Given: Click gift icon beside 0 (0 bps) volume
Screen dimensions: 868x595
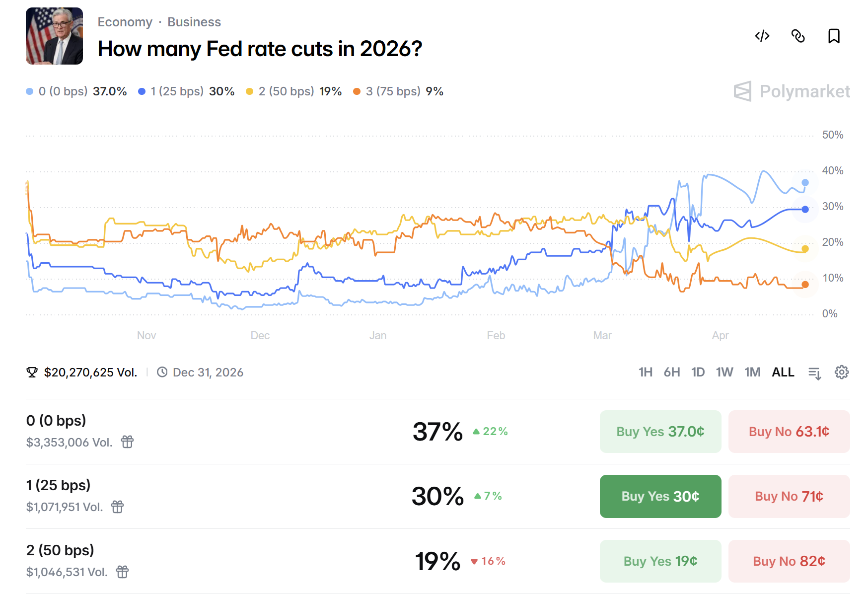Looking at the screenshot, I should [x=128, y=442].
